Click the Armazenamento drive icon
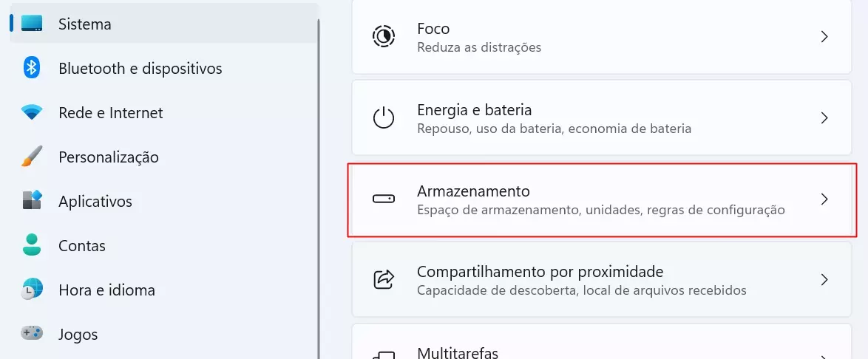 click(x=383, y=199)
